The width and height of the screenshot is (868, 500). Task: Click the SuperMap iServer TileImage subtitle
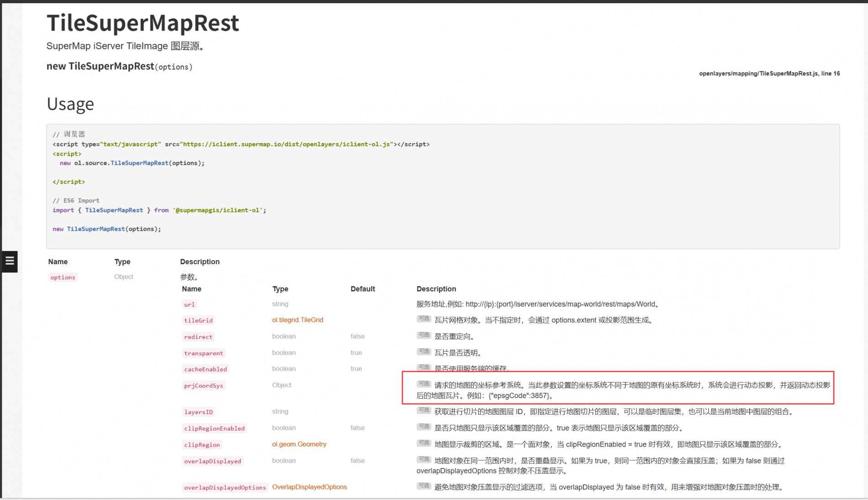[x=125, y=46]
